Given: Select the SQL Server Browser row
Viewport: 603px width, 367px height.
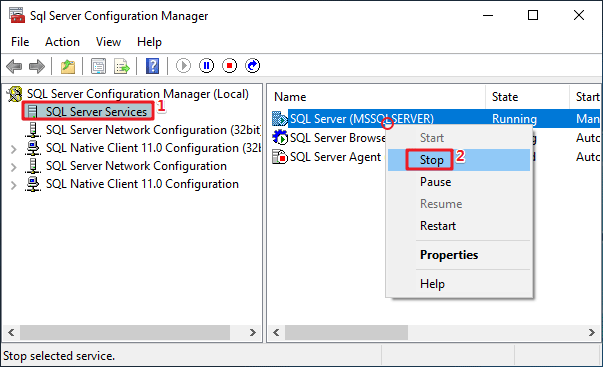Looking at the screenshot, I should pos(338,137).
